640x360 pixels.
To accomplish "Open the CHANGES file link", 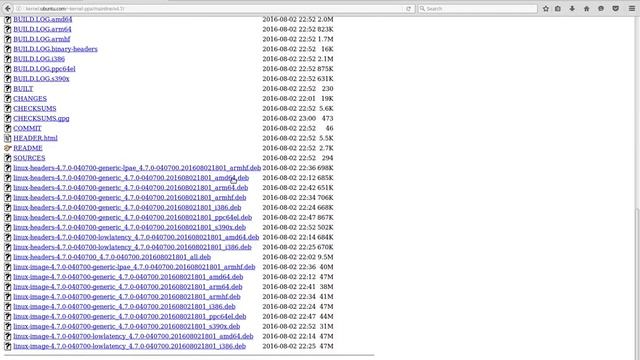I will [30, 99].
